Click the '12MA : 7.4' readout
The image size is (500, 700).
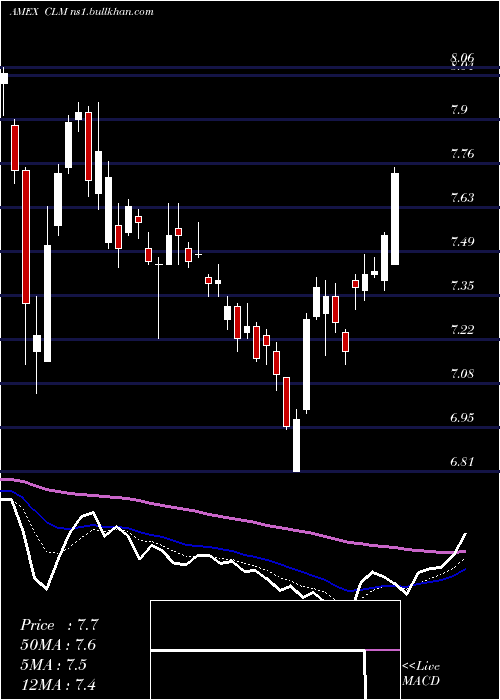(59, 684)
